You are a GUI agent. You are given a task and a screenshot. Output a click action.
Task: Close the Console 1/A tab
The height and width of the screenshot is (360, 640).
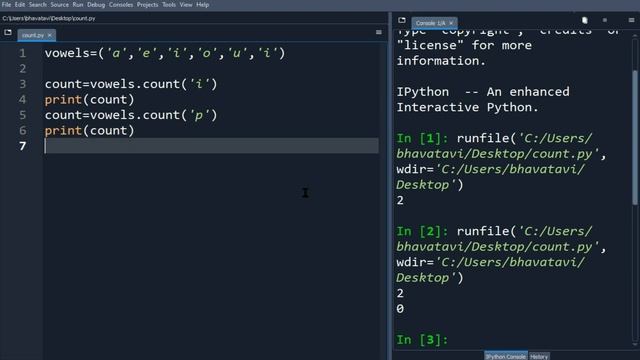[451, 23]
